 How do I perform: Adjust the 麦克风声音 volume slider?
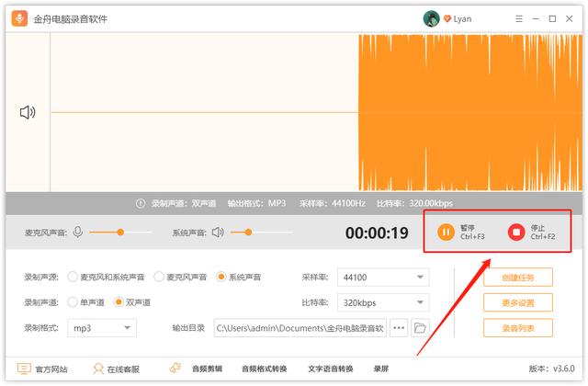[x=120, y=233]
